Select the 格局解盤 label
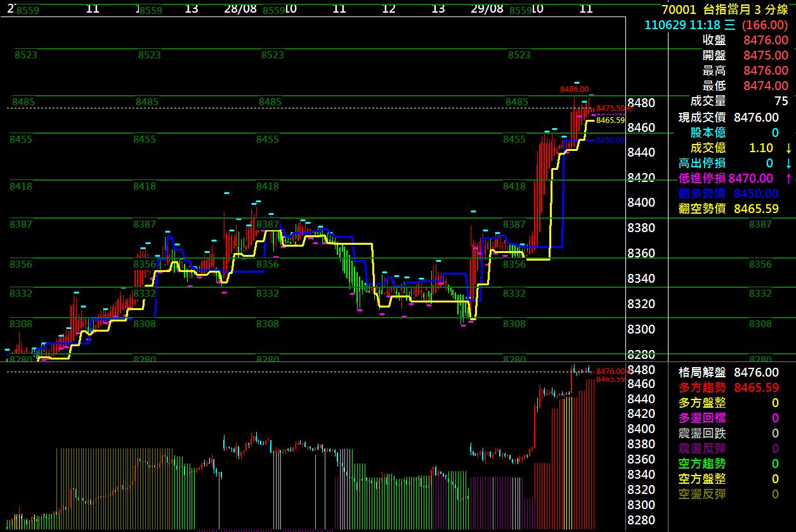 tap(702, 372)
